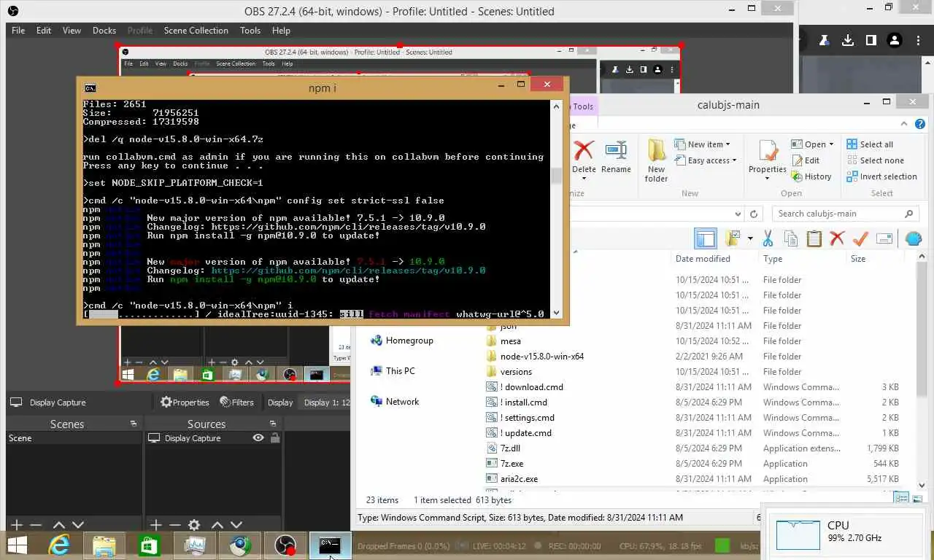The height and width of the screenshot is (560, 934).
Task: Click orange checkmark icon in Explorer toolbar
Action: click(860, 238)
